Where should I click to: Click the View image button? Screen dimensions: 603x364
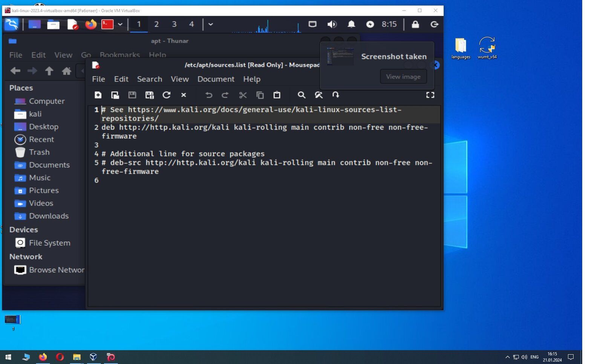tap(403, 76)
